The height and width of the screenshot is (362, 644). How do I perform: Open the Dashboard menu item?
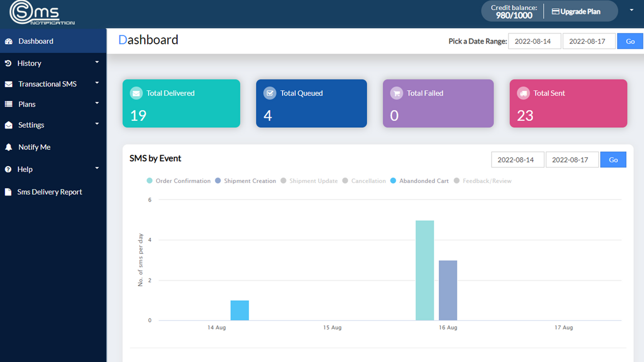coord(53,41)
